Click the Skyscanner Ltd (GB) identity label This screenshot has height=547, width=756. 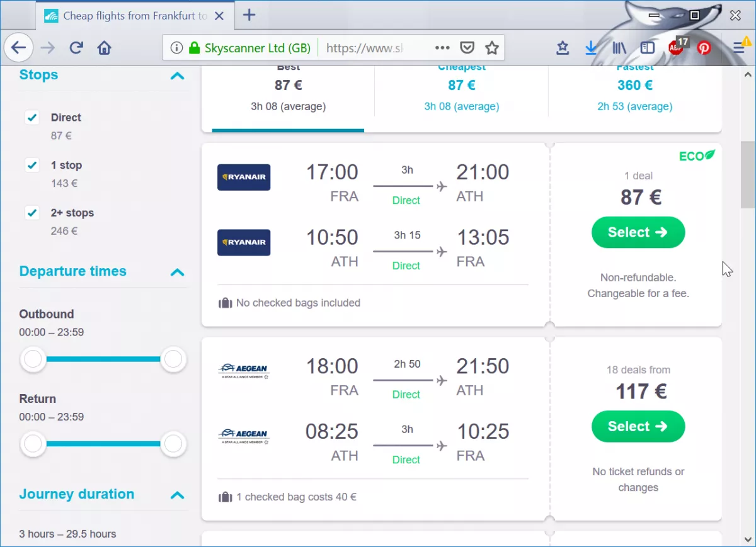258,48
